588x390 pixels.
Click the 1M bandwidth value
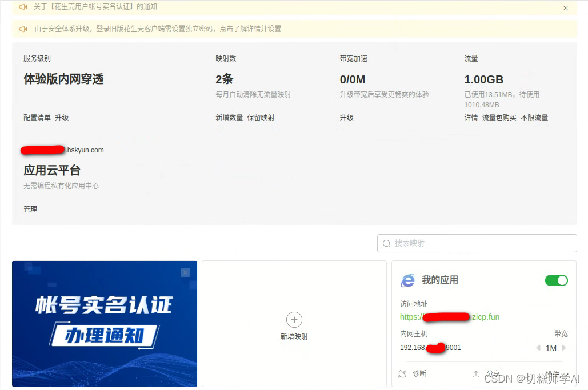[551, 348]
